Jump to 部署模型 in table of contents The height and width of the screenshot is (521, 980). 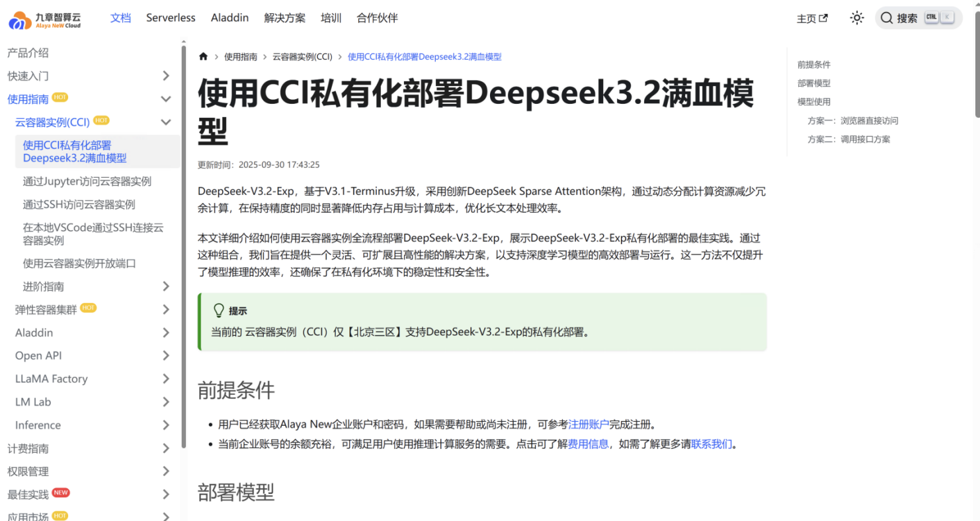point(813,83)
